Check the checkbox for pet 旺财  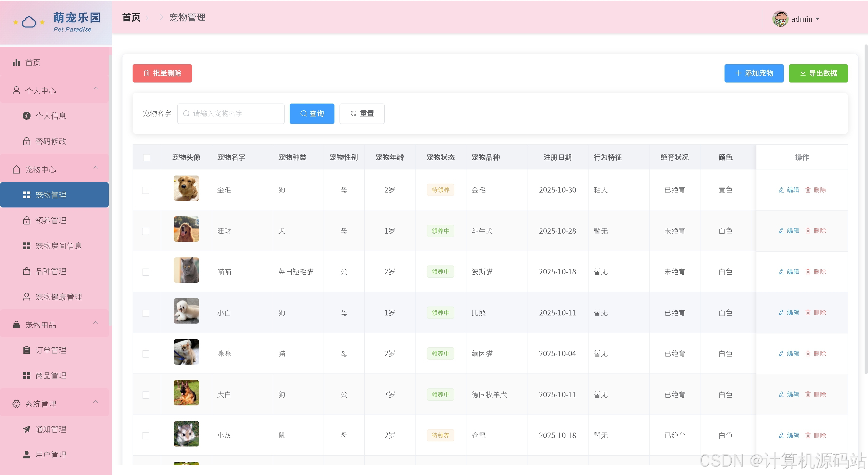click(146, 231)
